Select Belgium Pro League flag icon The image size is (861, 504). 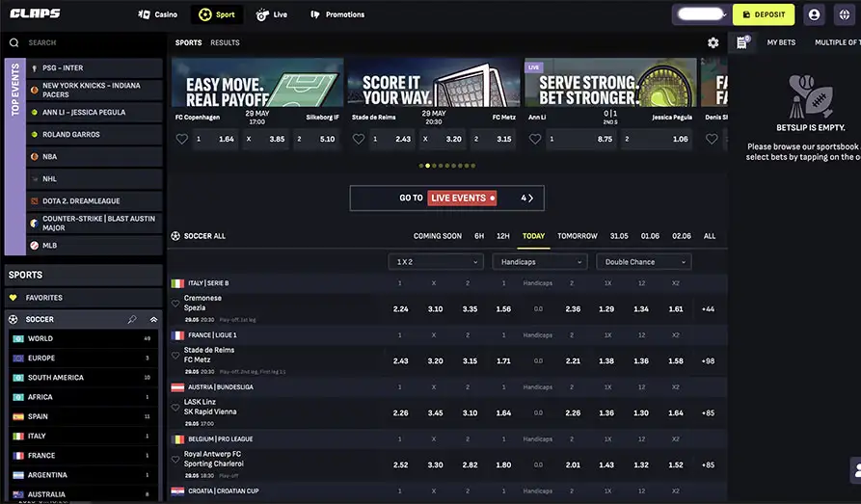point(177,439)
